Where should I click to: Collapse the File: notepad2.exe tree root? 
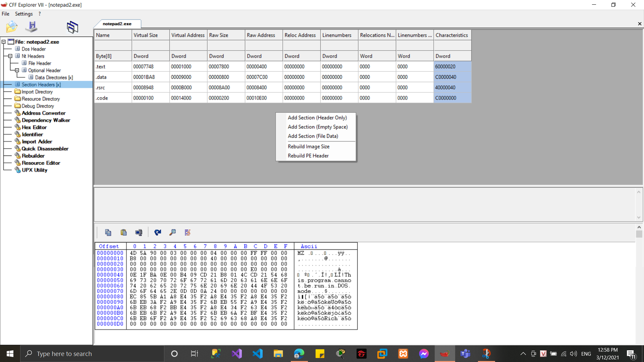(4, 42)
